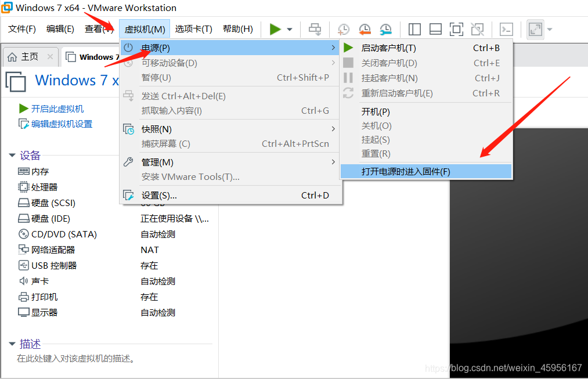Screen dimensions: 588x379
Task: Close the 主页 tab with its X
Action: coord(50,57)
